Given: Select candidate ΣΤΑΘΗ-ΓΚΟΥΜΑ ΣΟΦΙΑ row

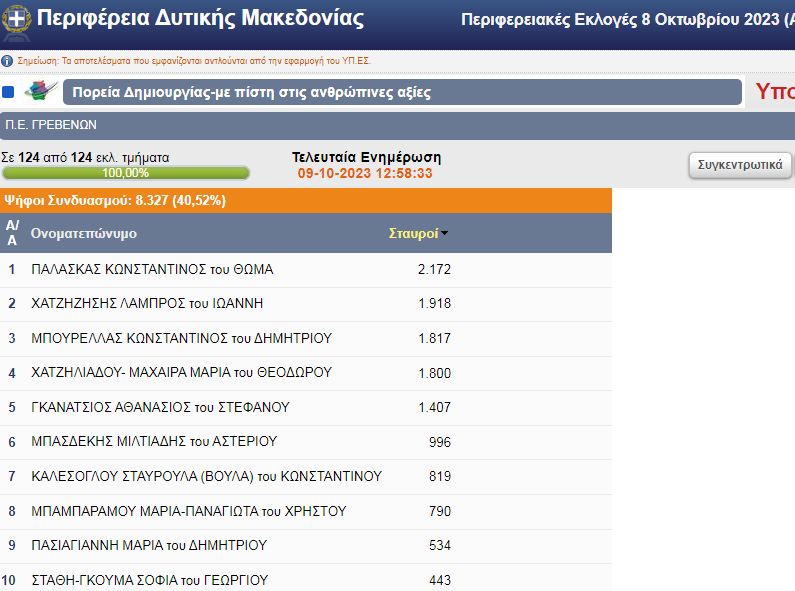Looking at the screenshot, I should point(149,579).
